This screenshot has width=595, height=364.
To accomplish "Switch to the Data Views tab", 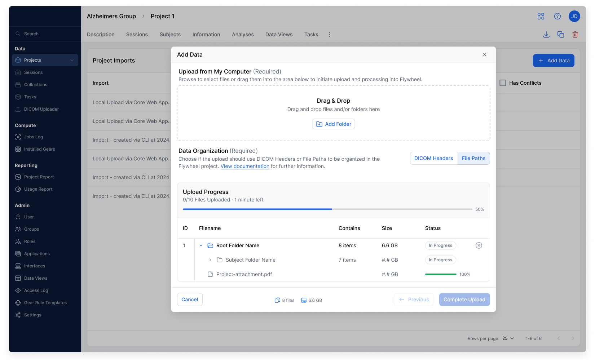I will [x=279, y=35].
